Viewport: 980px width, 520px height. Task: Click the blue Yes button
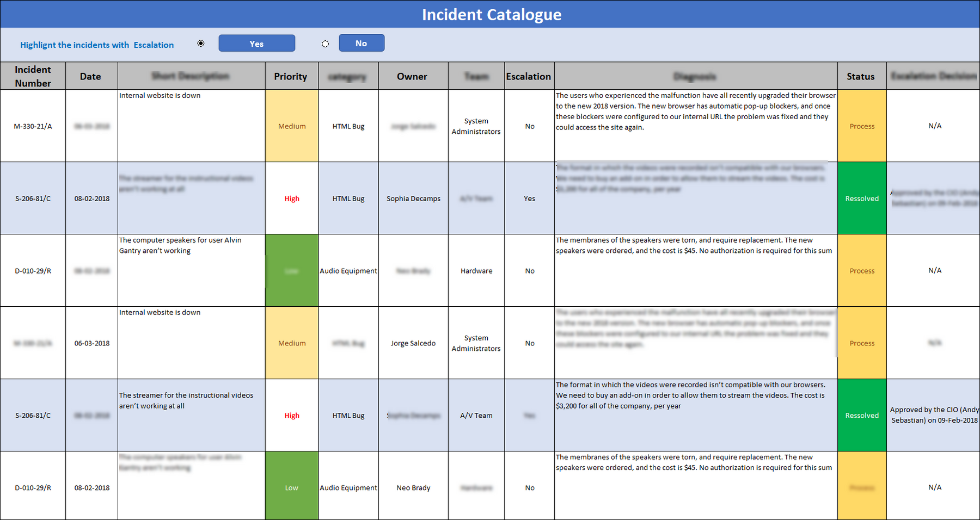coord(257,44)
